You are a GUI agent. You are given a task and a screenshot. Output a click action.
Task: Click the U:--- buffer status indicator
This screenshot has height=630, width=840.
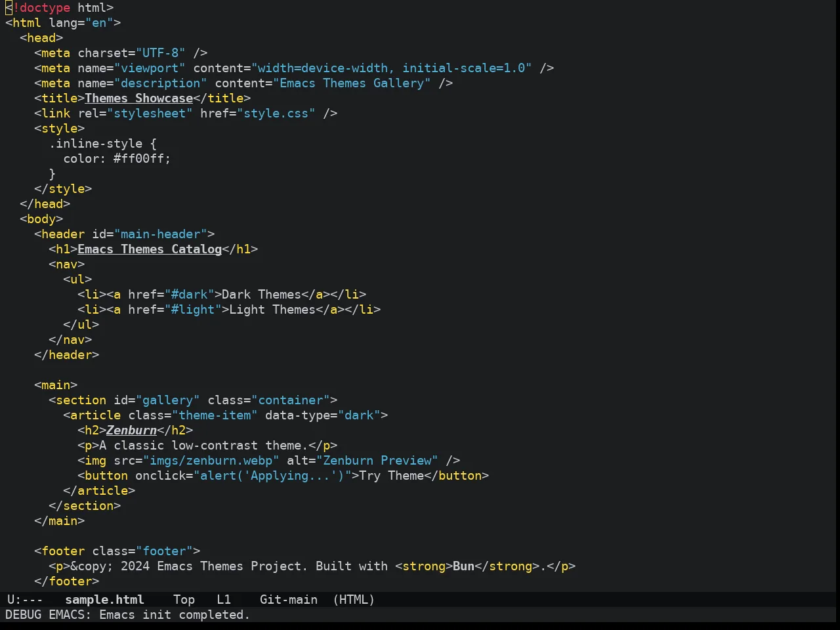25,599
